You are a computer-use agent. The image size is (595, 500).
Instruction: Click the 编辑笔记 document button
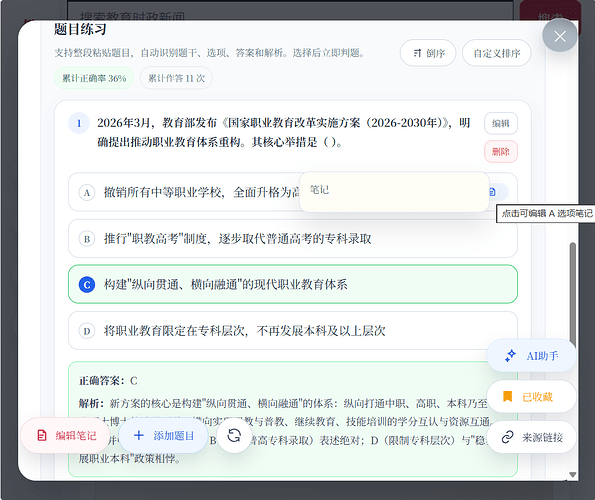[66, 435]
